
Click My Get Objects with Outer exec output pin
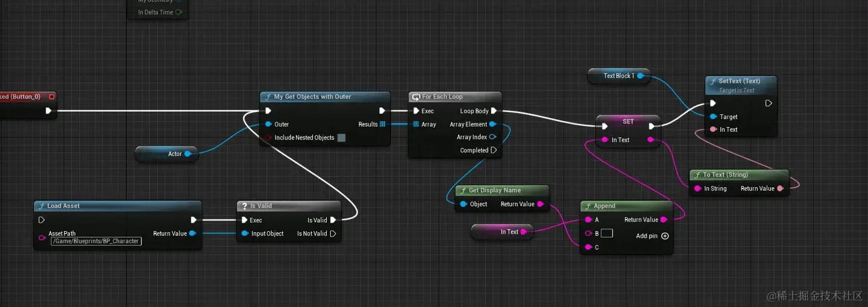[x=382, y=111]
